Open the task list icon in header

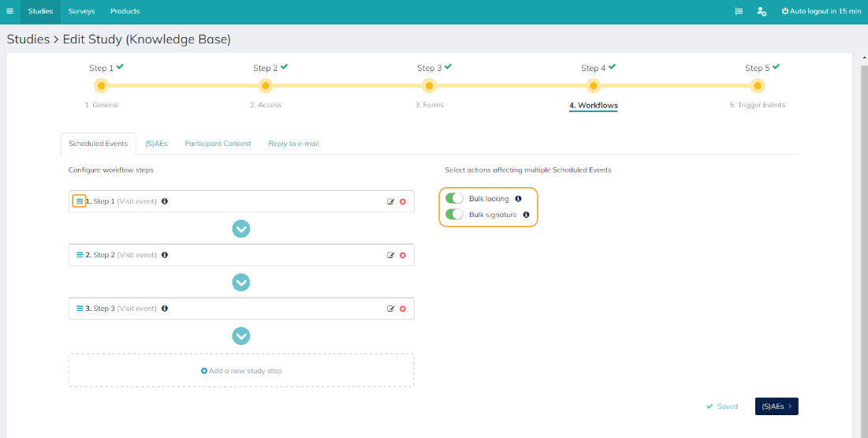[739, 11]
